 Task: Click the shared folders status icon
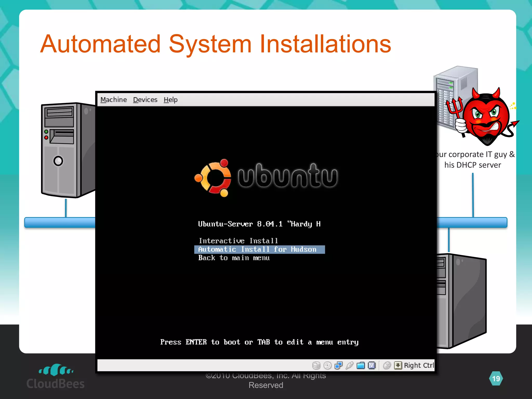[x=361, y=365]
